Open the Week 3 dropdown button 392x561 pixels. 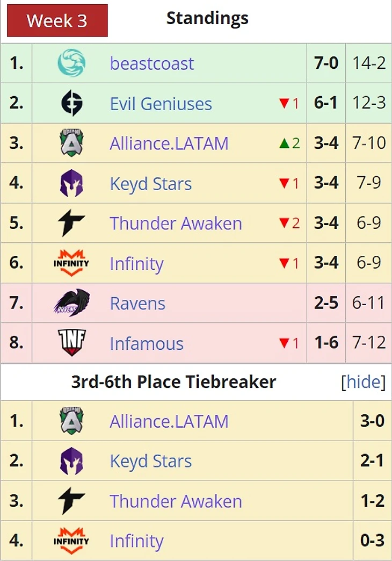pos(57,20)
